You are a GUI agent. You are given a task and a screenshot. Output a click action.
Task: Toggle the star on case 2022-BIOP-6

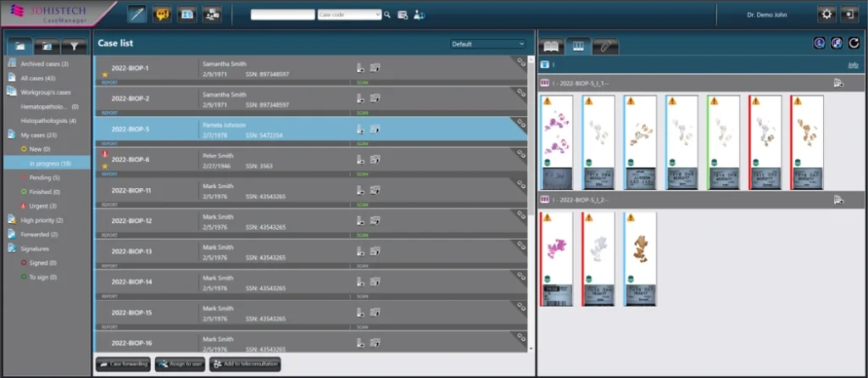tap(104, 165)
